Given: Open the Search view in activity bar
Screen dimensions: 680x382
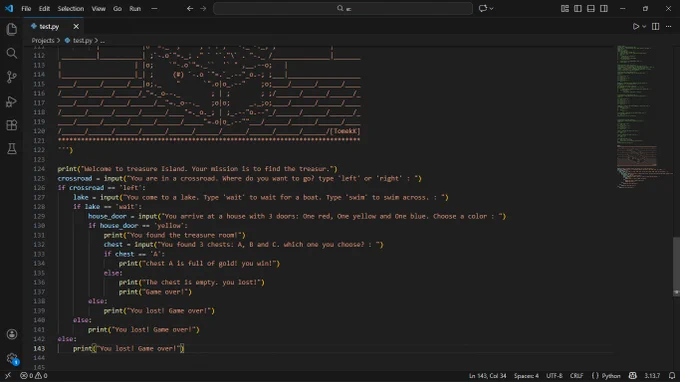Looking at the screenshot, I should tap(12, 53).
